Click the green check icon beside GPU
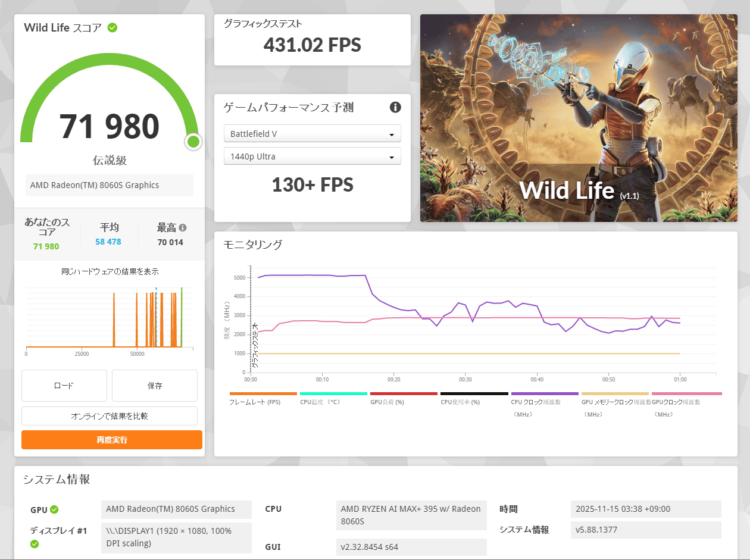 click(x=54, y=509)
